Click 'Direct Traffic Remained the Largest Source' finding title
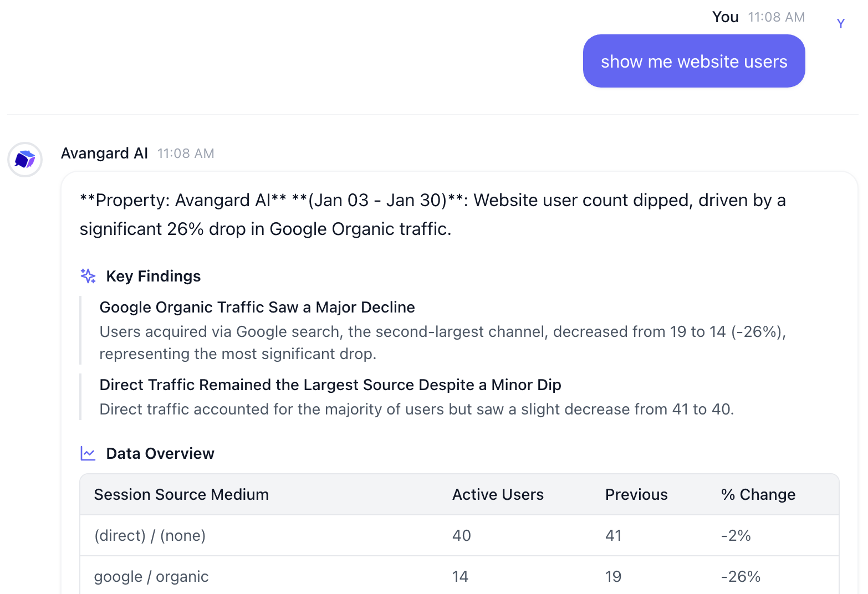The image size is (868, 594). (x=330, y=385)
